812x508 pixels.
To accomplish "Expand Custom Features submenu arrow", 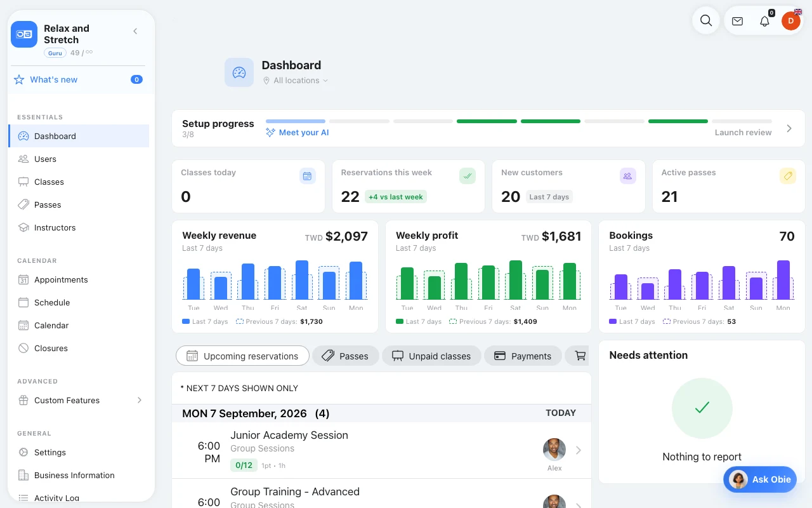I will pos(139,400).
